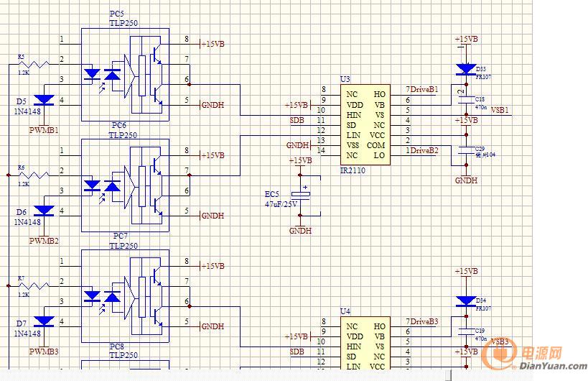588x381 pixels.
Task: Click +15VB label above diode D33
Action: [466, 39]
